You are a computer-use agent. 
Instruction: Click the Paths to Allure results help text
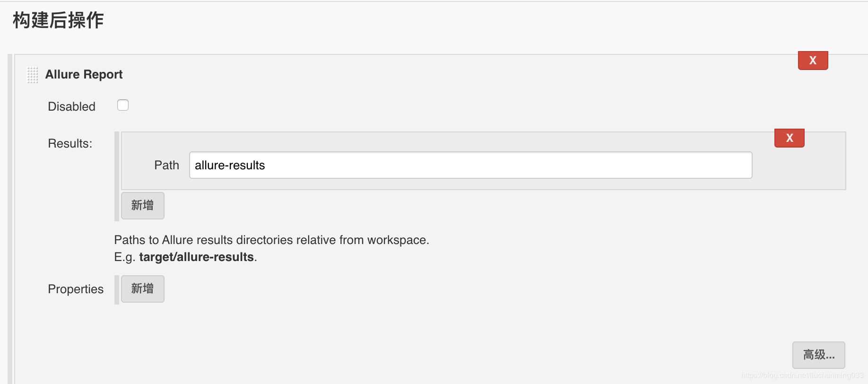[x=271, y=240]
